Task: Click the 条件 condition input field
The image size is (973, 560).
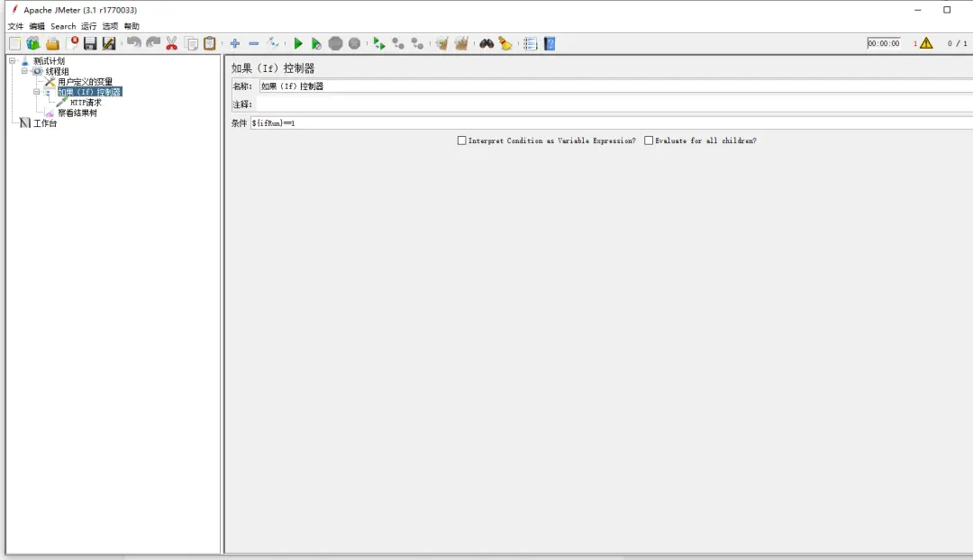Action: (611, 122)
